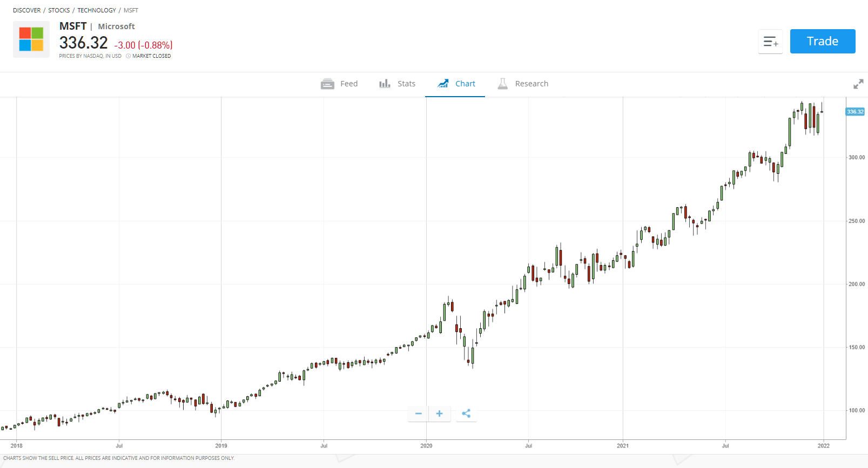
Task: Select the Chart tab
Action: tap(455, 84)
